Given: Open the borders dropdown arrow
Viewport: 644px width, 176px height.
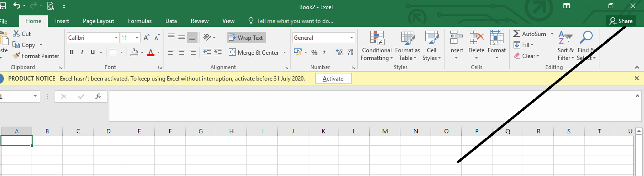Looking at the screenshot, I should [x=121, y=52].
